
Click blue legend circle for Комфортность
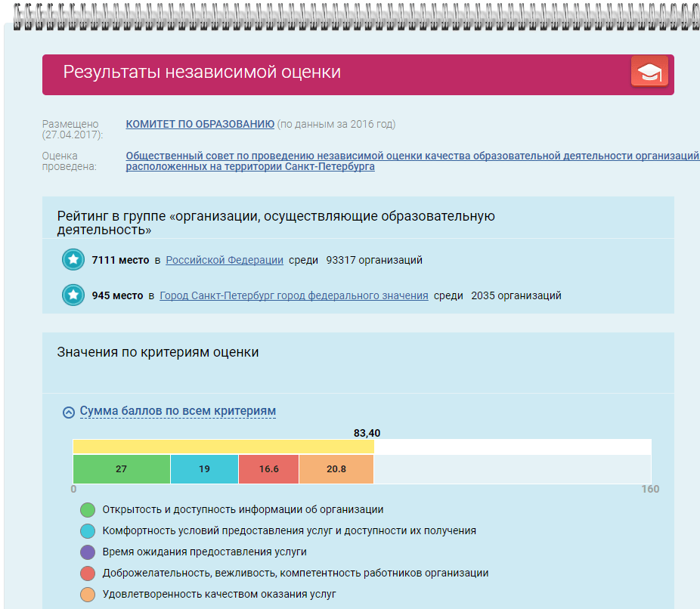point(88,531)
